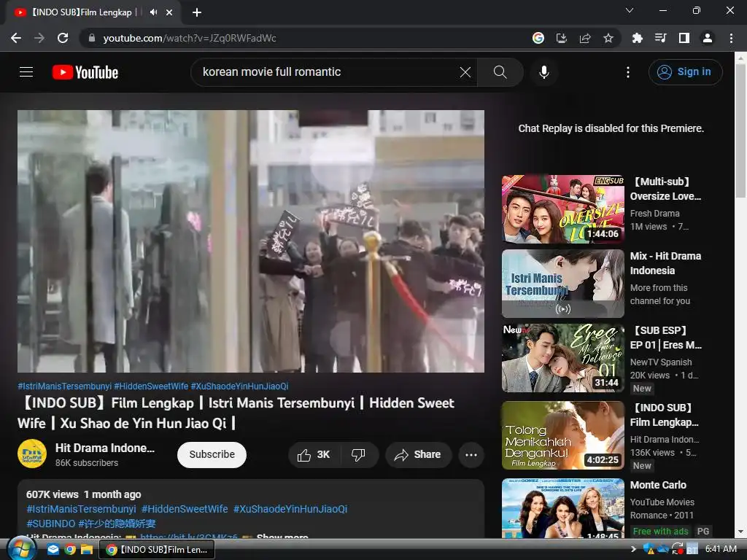Open media controls in Chrome toolbar
The height and width of the screenshot is (560, 747).
click(660, 38)
